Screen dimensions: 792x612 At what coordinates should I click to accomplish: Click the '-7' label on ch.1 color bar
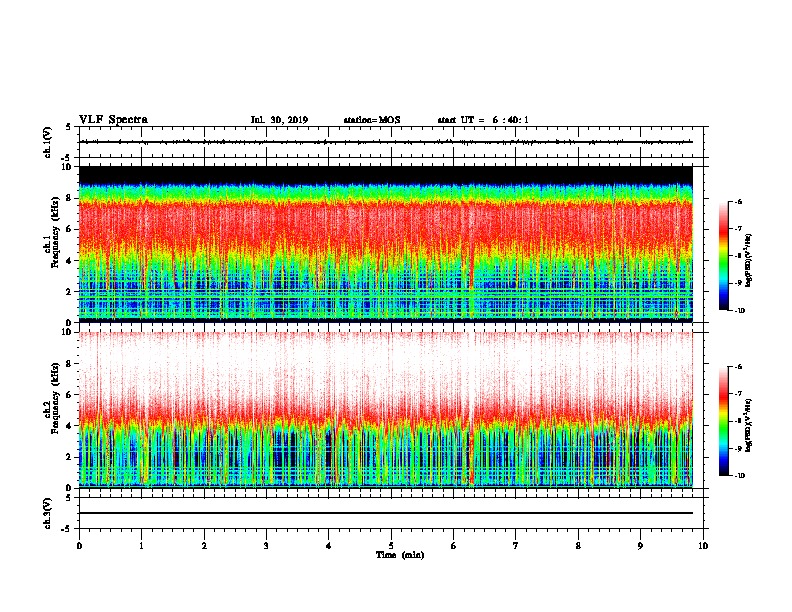coord(738,229)
